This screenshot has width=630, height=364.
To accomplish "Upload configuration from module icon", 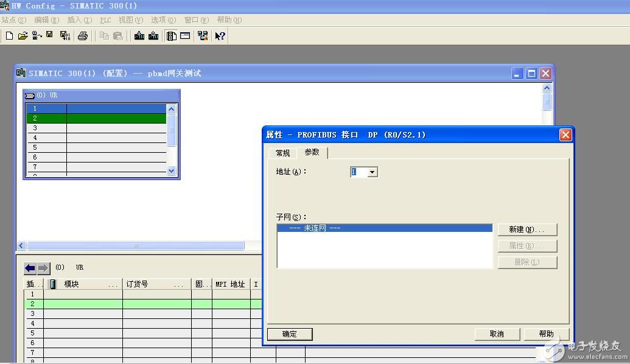I will pos(153,36).
